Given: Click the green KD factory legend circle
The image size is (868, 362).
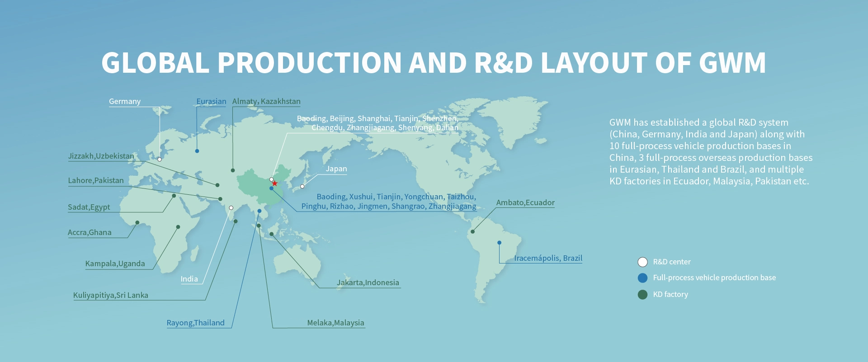Looking at the screenshot, I should point(642,295).
